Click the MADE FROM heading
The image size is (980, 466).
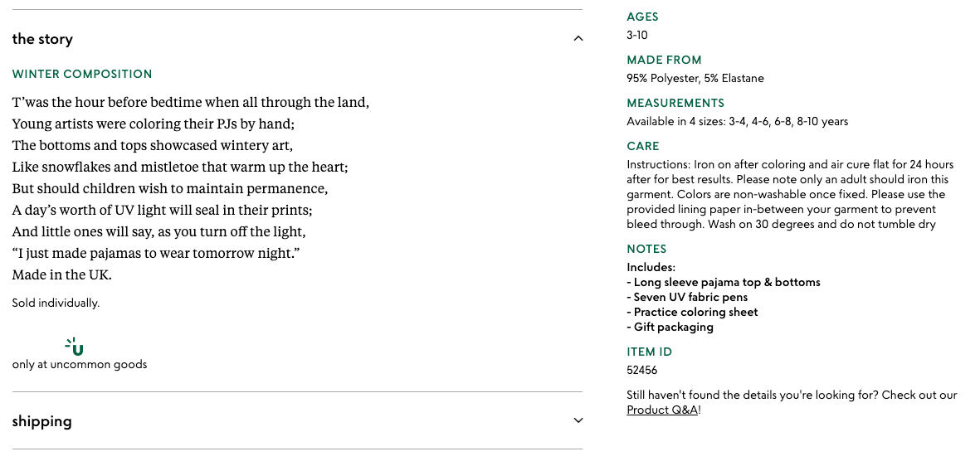click(x=664, y=60)
